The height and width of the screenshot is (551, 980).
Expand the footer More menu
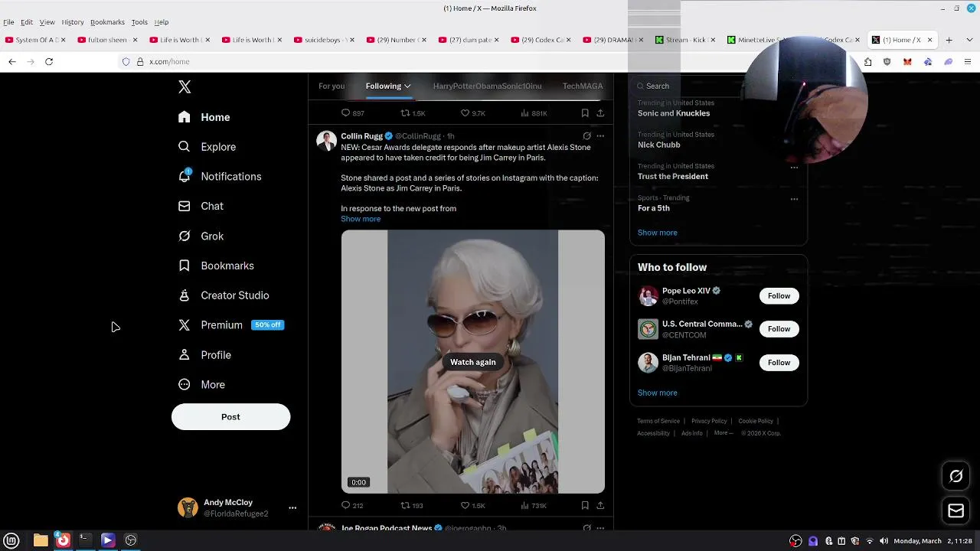[x=724, y=433]
